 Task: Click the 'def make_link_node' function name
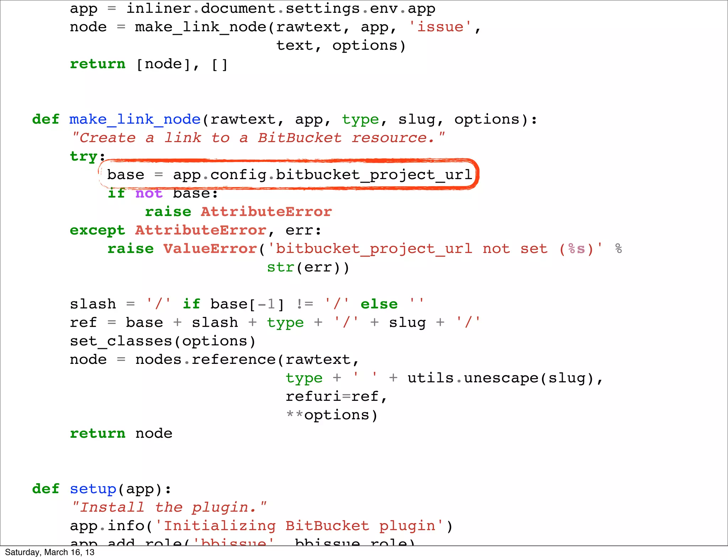coord(135,119)
